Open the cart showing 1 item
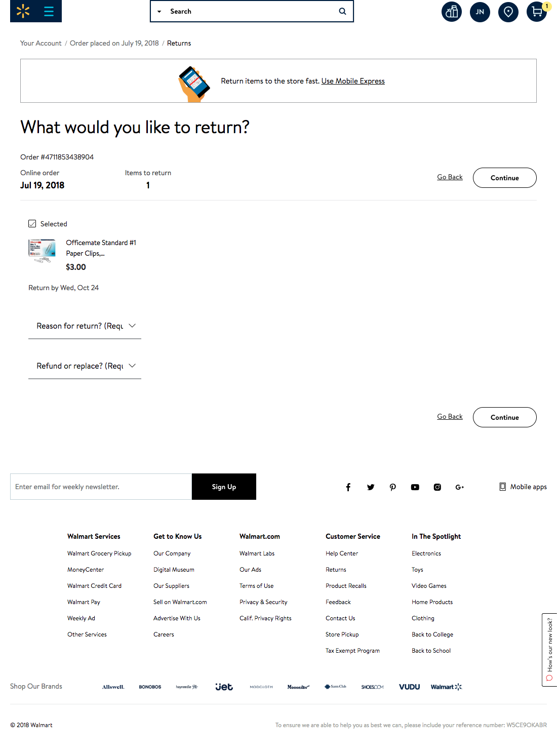Viewport: 557px width, 756px height. (x=537, y=12)
